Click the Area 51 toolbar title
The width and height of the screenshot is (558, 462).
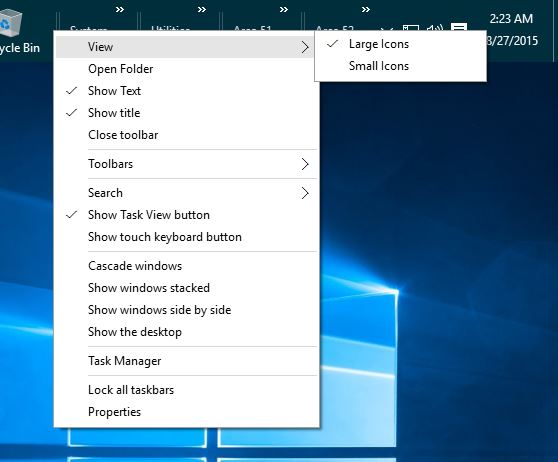pyautogui.click(x=252, y=28)
